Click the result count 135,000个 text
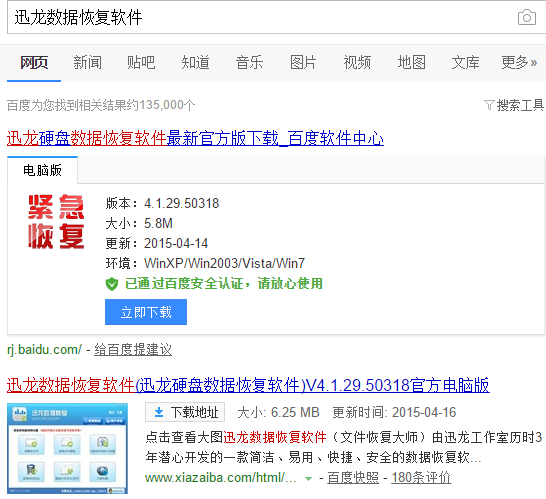Image resolution: width=546 pixels, height=499 pixels. [167, 105]
